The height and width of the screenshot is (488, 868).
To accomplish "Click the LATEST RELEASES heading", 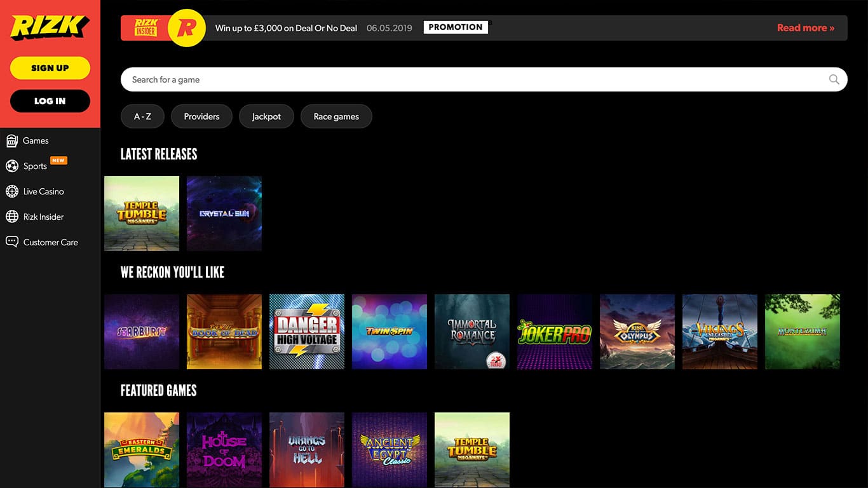I will coord(159,154).
